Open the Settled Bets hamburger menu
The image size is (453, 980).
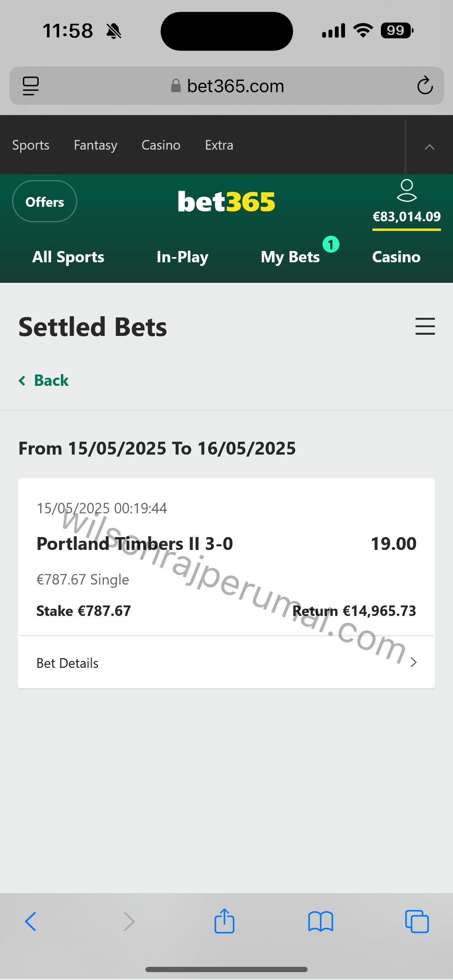point(425,326)
